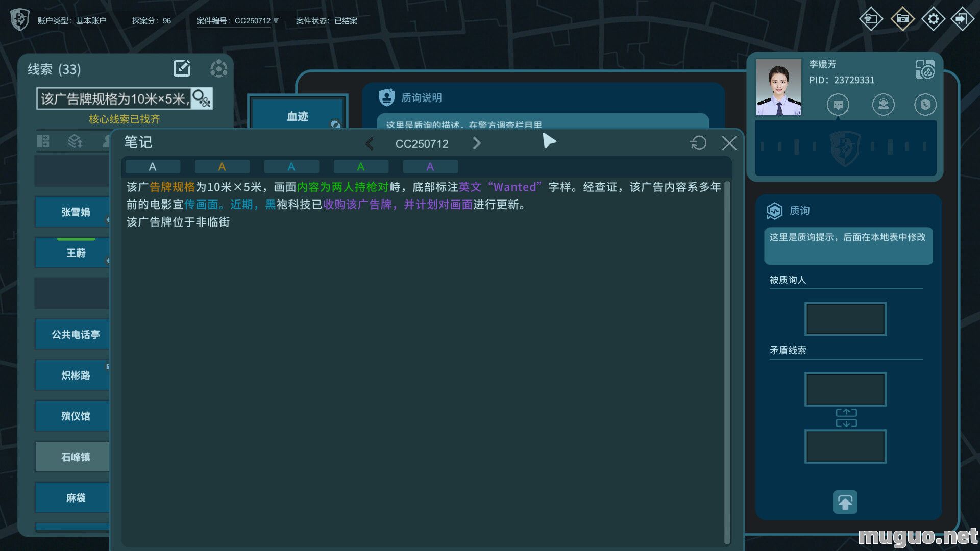
Task: Close the 笔记 notes window
Action: pyautogui.click(x=729, y=143)
